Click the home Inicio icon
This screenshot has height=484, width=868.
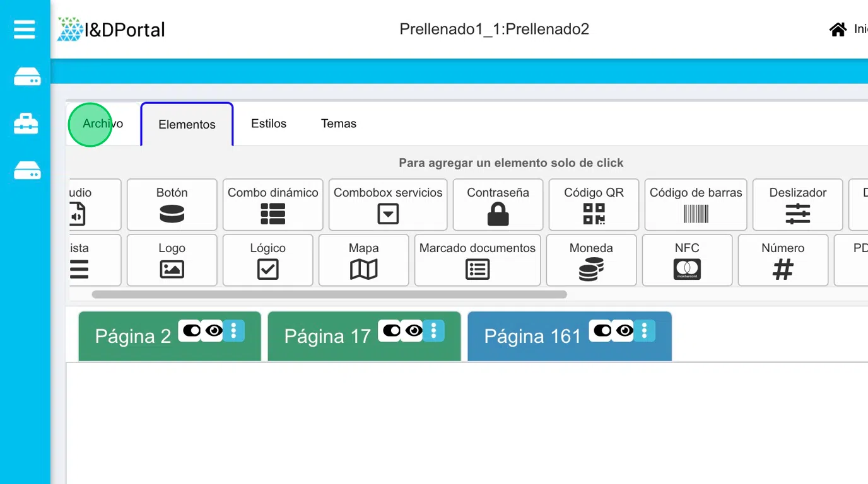[x=838, y=30]
